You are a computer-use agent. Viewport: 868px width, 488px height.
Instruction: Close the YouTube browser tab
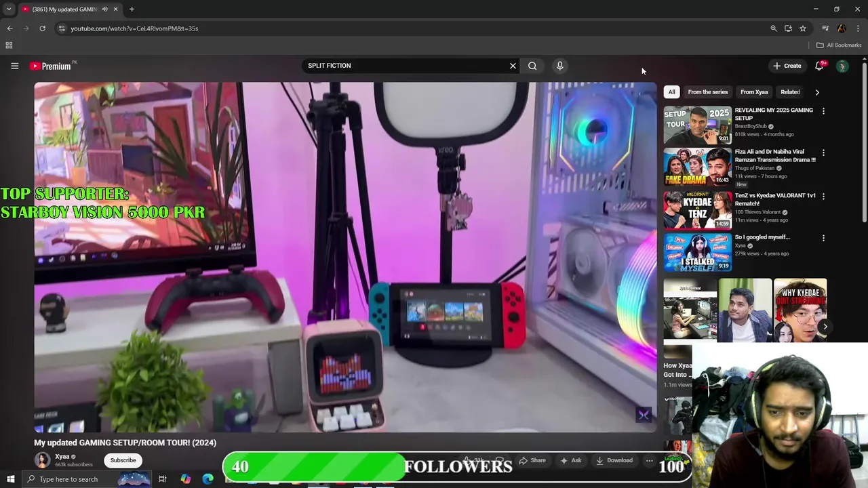[115, 9]
